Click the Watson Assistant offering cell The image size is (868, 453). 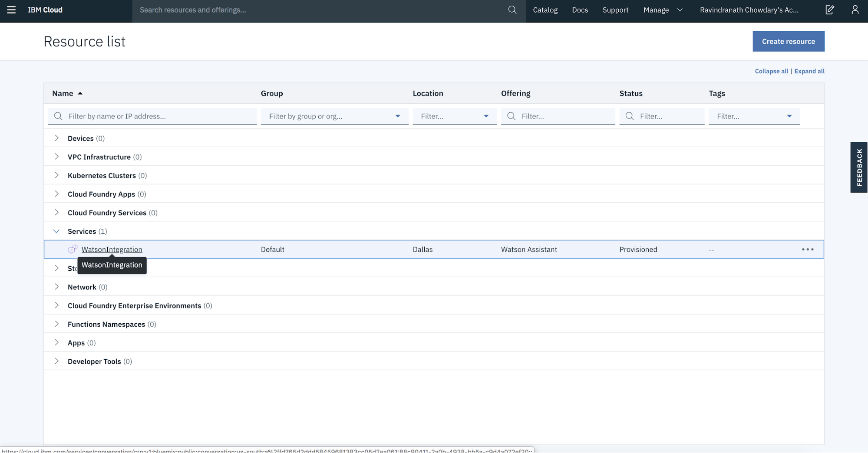tap(529, 249)
